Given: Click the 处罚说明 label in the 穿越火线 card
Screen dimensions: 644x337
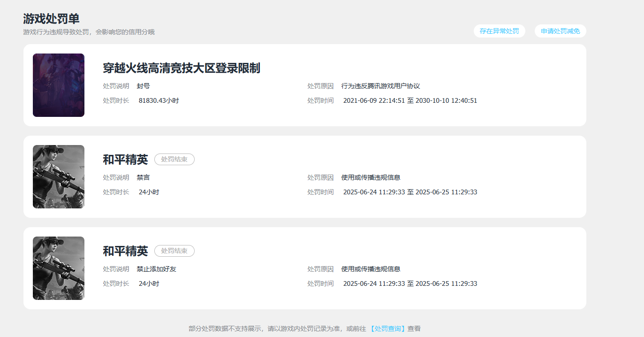Looking at the screenshot, I should click(x=116, y=86).
